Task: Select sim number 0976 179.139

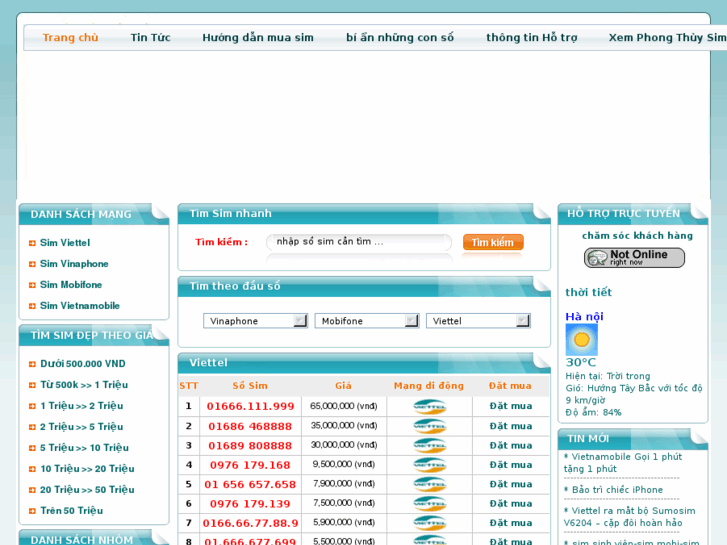Action: coord(250,504)
